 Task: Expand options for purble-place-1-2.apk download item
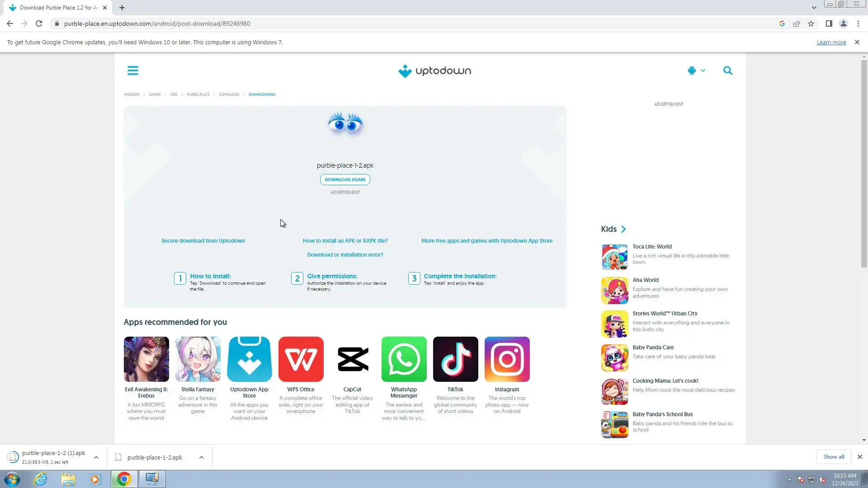(202, 457)
